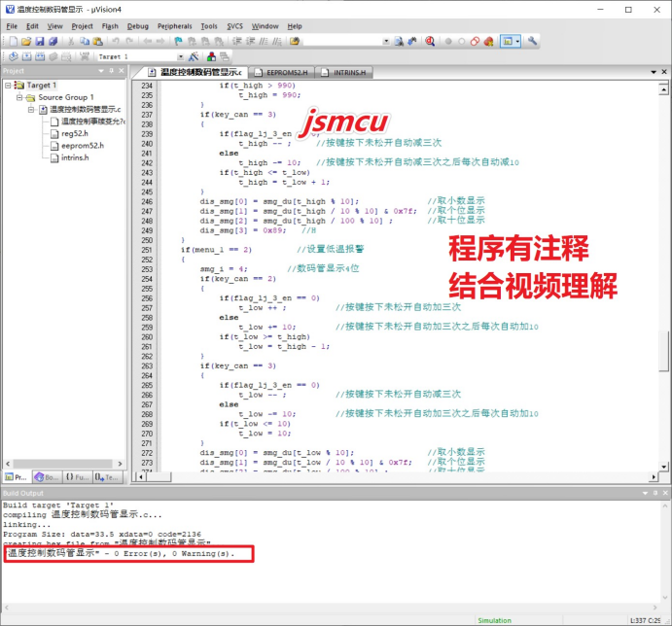Save the current file
The width and height of the screenshot is (672, 626).
pyautogui.click(x=40, y=41)
